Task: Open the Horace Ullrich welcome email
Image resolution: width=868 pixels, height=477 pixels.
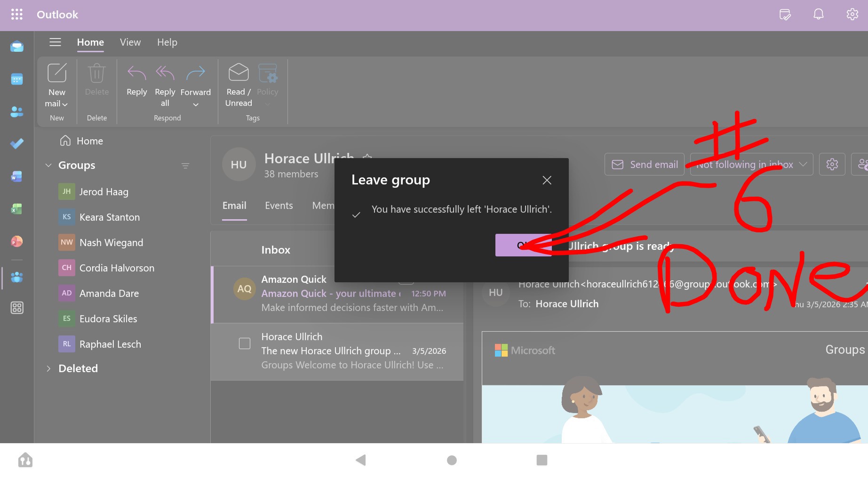Action: click(x=337, y=351)
